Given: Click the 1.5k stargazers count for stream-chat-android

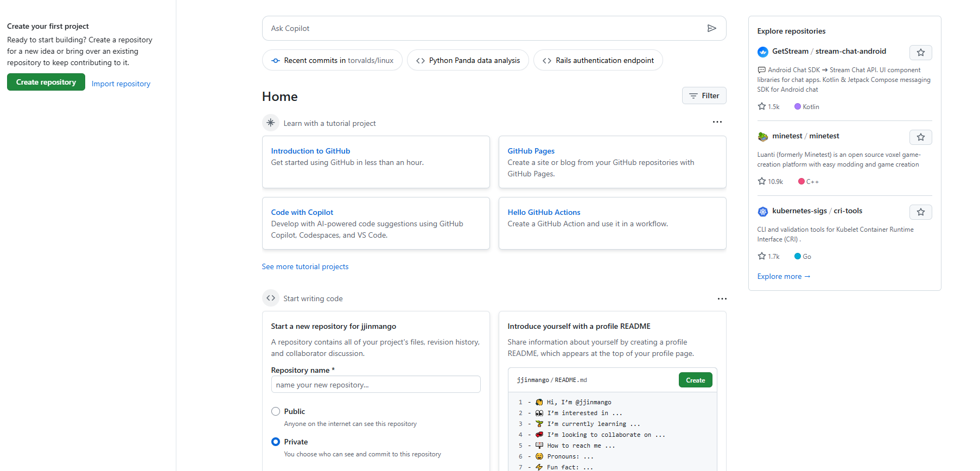Looking at the screenshot, I should tap(768, 107).
